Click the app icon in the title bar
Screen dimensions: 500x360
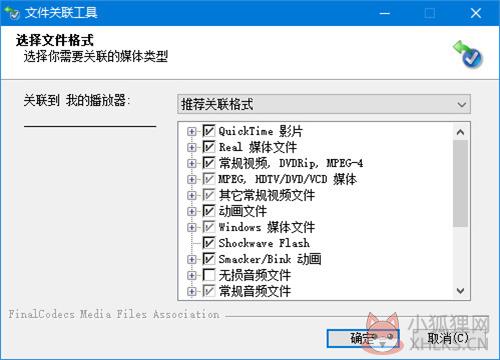(13, 13)
